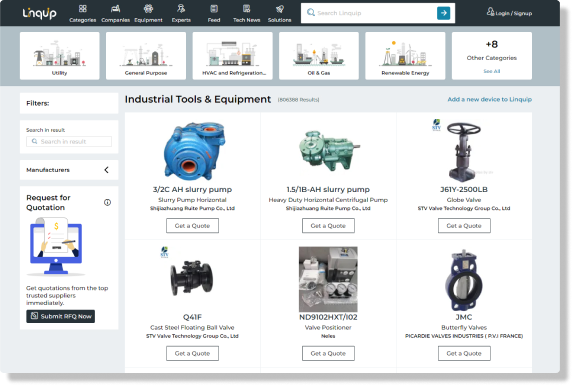This screenshot has width=572, height=385.
Task: Open the ND9102HXT/I02 product title
Action: [x=328, y=317]
